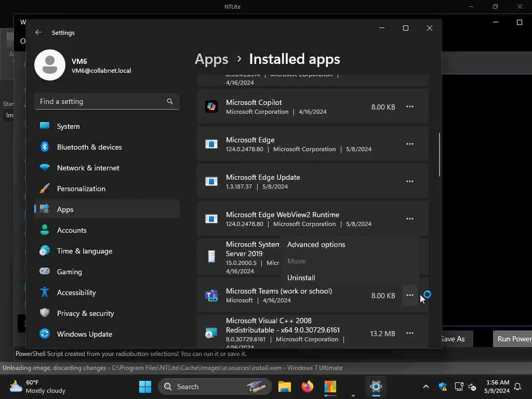
Task: Open Gaming settings category
Action: pyautogui.click(x=107, y=271)
